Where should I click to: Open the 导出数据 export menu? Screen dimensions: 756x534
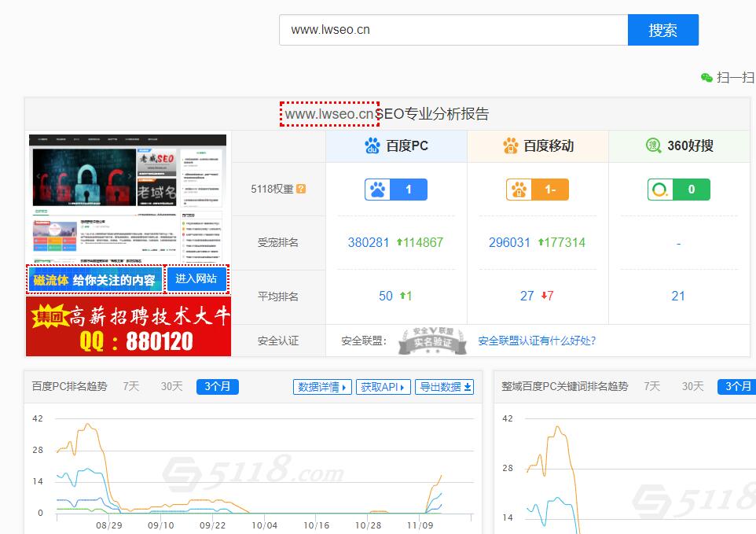point(444,386)
